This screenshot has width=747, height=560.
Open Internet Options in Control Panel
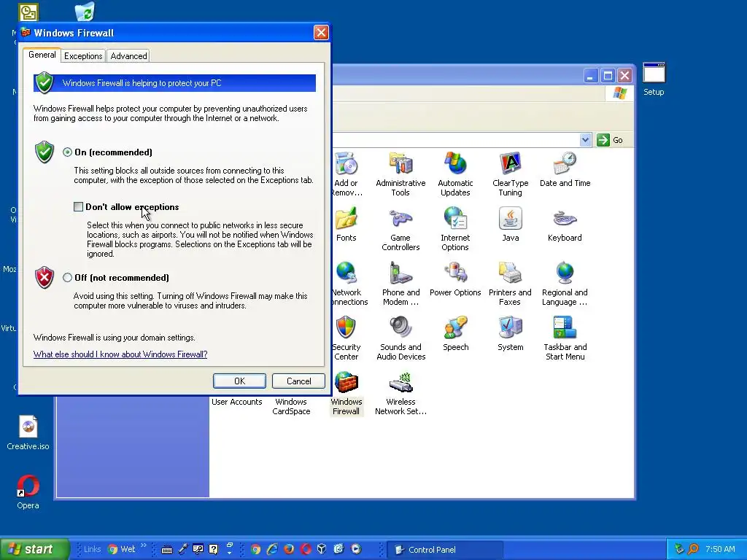[x=455, y=229]
